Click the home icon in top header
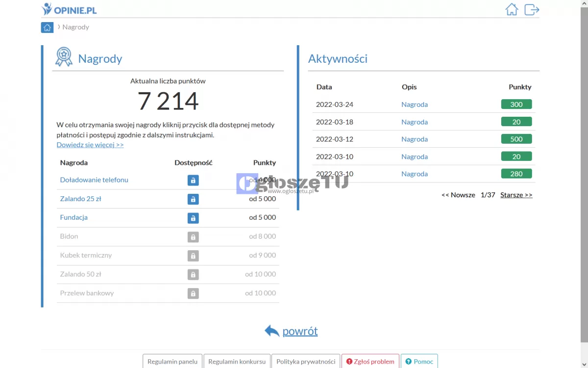This screenshot has height=368, width=588. coord(512,9)
